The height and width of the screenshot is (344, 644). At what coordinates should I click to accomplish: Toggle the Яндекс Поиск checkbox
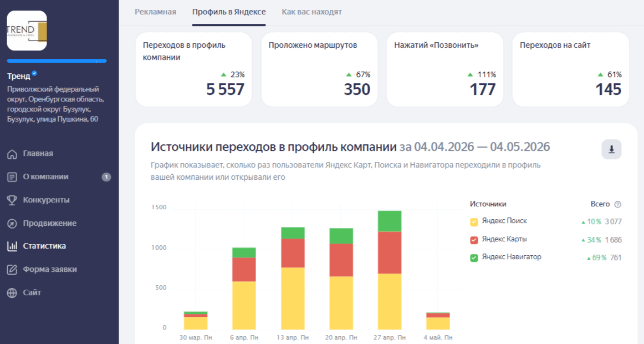tap(474, 222)
